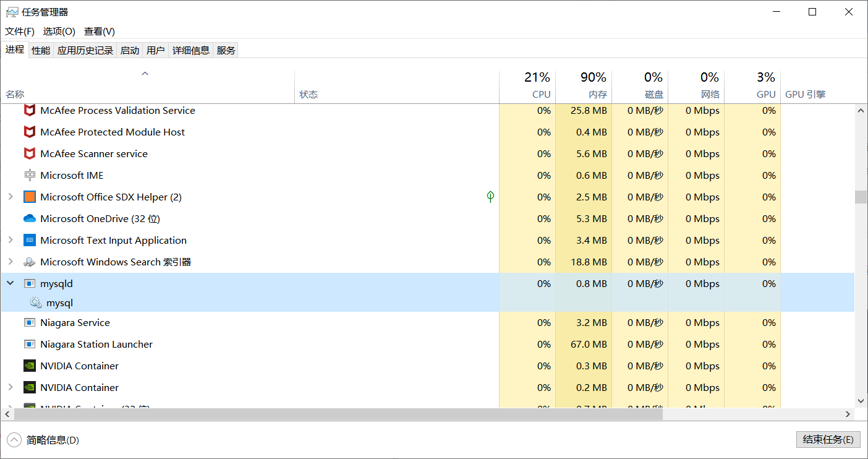
Task: Click the Microsoft Text Input Application icon
Action: click(30, 241)
